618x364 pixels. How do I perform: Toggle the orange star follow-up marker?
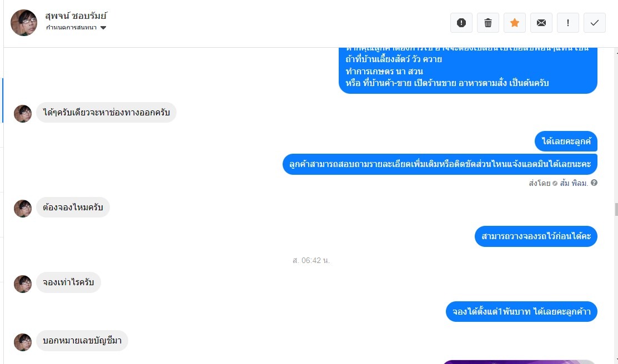pos(514,23)
